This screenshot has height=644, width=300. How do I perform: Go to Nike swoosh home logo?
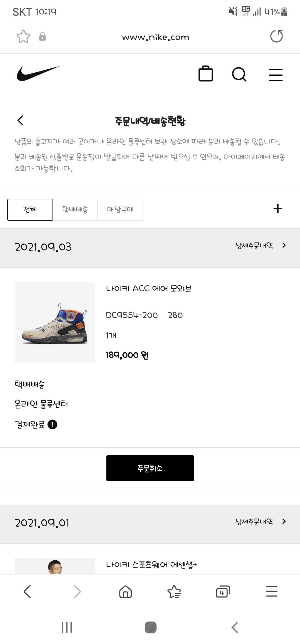click(x=38, y=74)
